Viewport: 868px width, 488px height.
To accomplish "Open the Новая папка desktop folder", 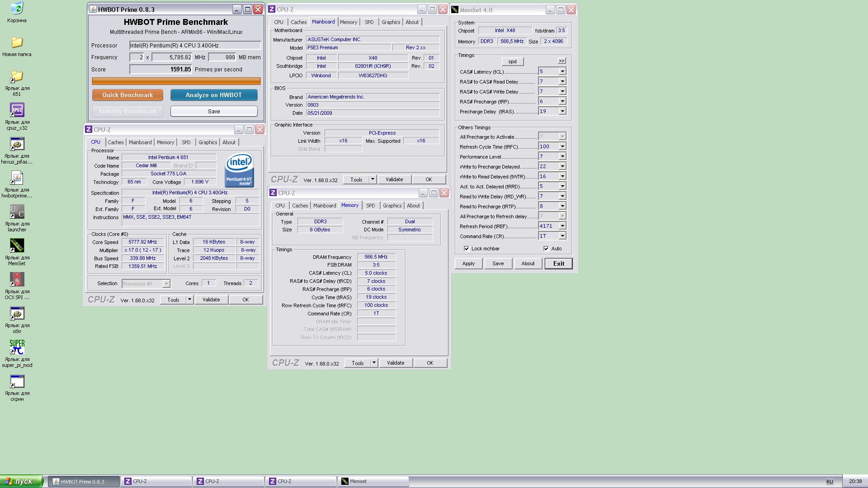I will [x=17, y=46].
